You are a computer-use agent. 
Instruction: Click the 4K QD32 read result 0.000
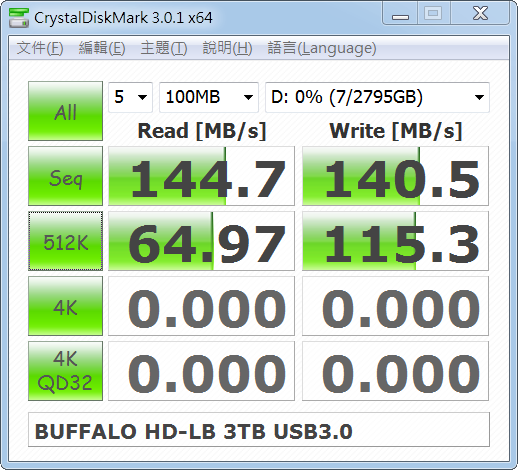coord(201,371)
